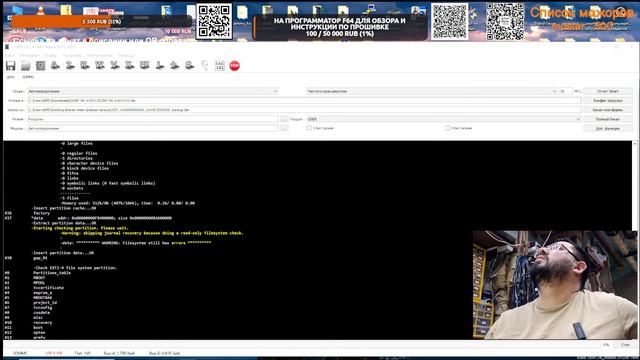Click the Memory used log line
640x360 pixels.
point(128,203)
